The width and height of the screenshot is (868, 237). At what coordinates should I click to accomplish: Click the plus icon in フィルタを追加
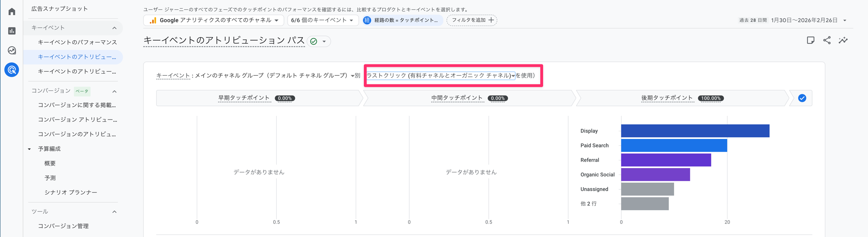pyautogui.click(x=491, y=20)
